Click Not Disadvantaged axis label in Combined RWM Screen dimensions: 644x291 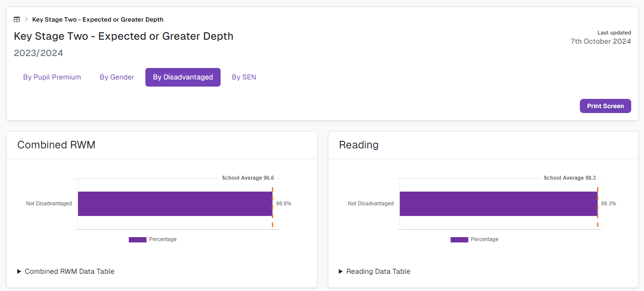pos(49,204)
